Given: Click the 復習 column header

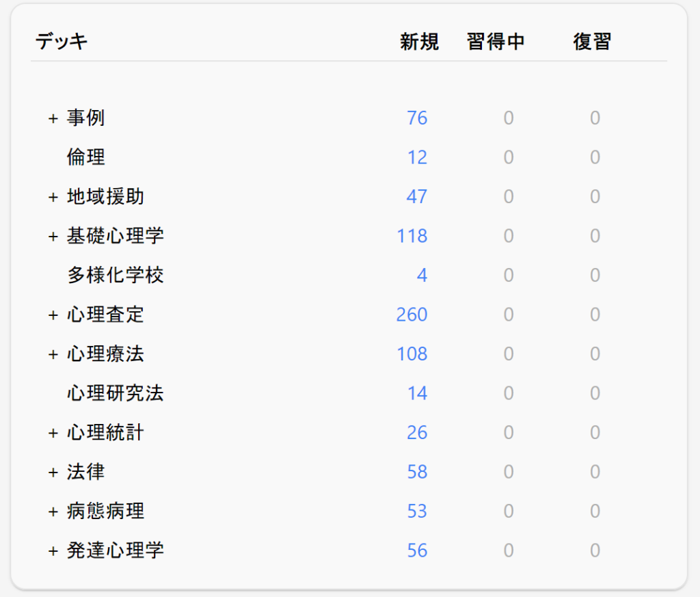Looking at the screenshot, I should pos(591,42).
